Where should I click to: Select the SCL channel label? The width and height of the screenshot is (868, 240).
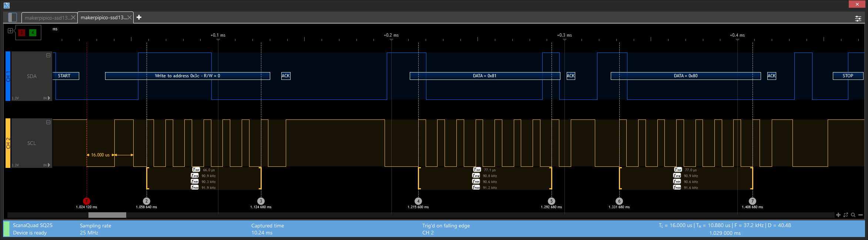(x=32, y=143)
